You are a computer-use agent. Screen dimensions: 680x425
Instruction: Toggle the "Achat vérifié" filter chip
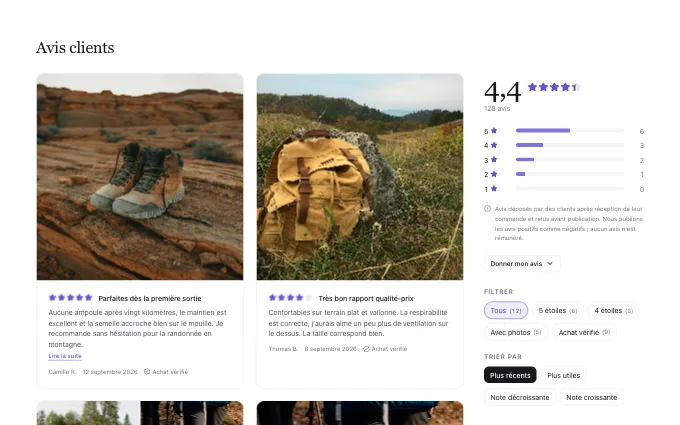[x=584, y=332]
